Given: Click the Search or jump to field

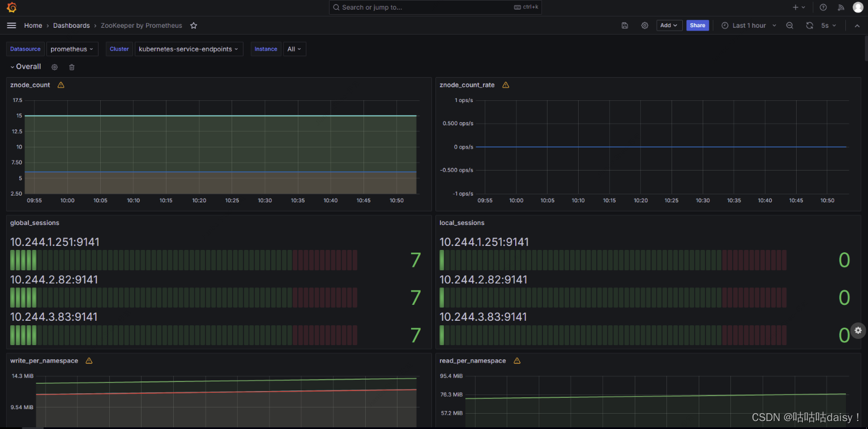Looking at the screenshot, I should (435, 7).
